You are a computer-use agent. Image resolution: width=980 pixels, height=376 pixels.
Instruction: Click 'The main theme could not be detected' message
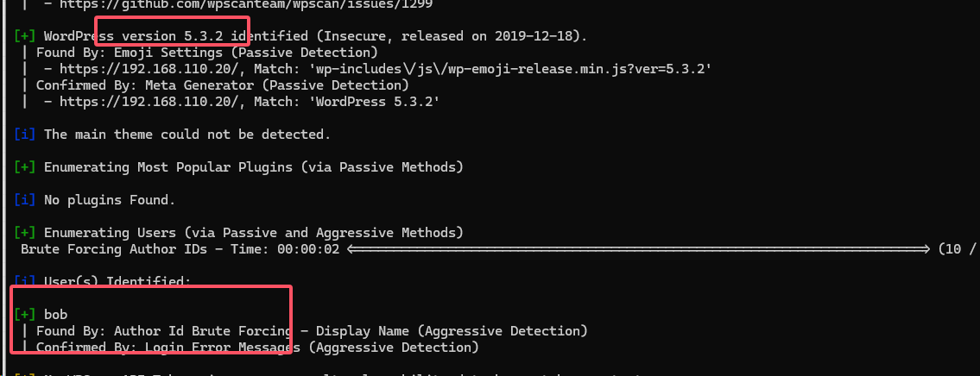(187, 135)
